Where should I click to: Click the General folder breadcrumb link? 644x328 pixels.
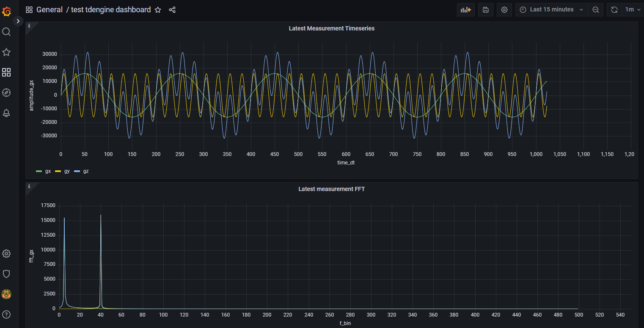click(50, 10)
